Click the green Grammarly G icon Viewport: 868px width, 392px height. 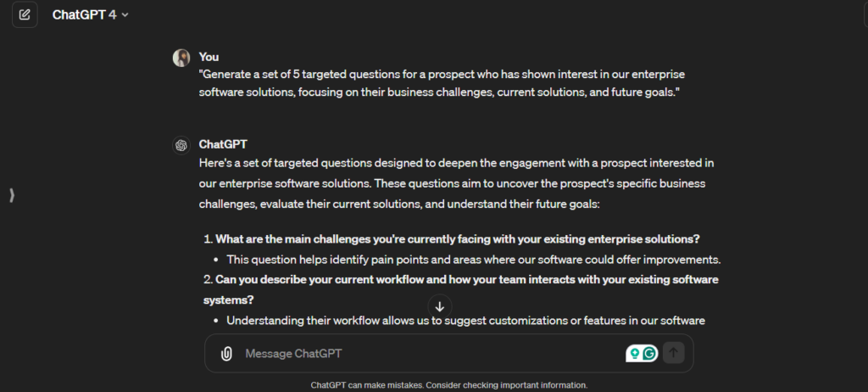coord(650,354)
